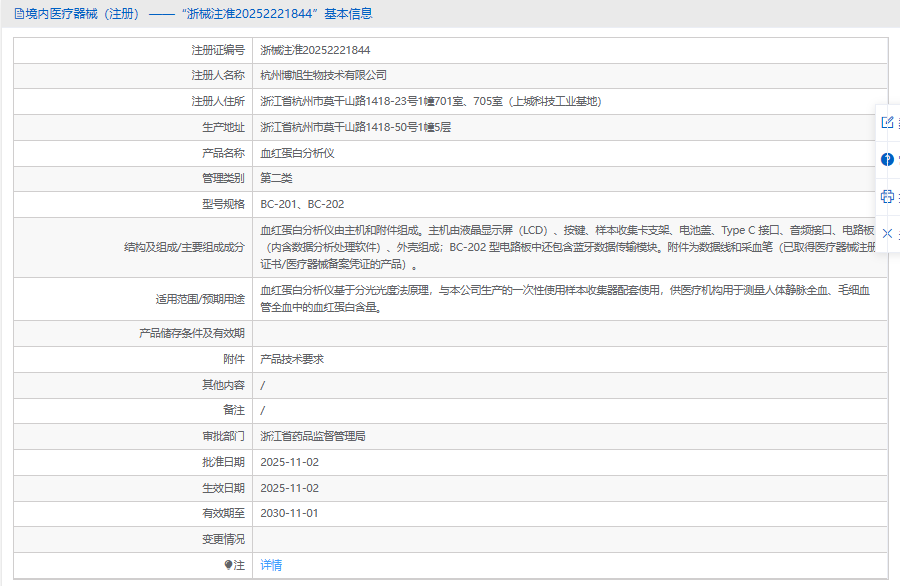The height and width of the screenshot is (586, 900).
Task: Open the blue question-mark help icon
Action: tap(887, 159)
